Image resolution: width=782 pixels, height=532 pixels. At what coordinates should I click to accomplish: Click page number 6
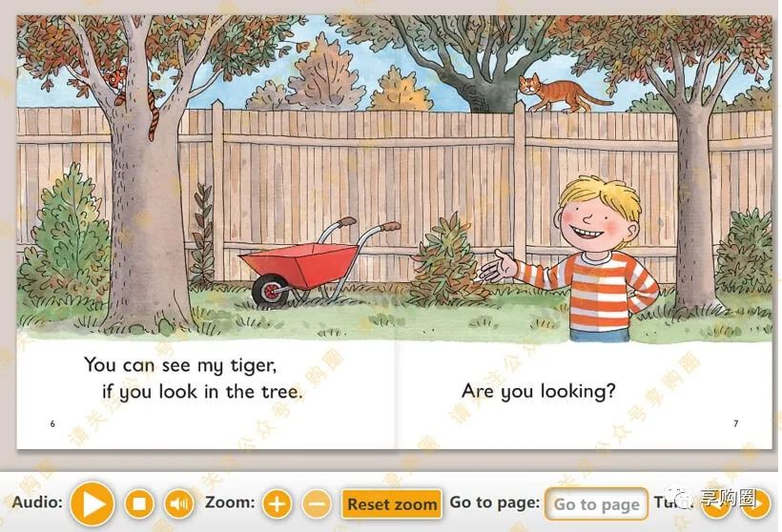[x=52, y=424]
